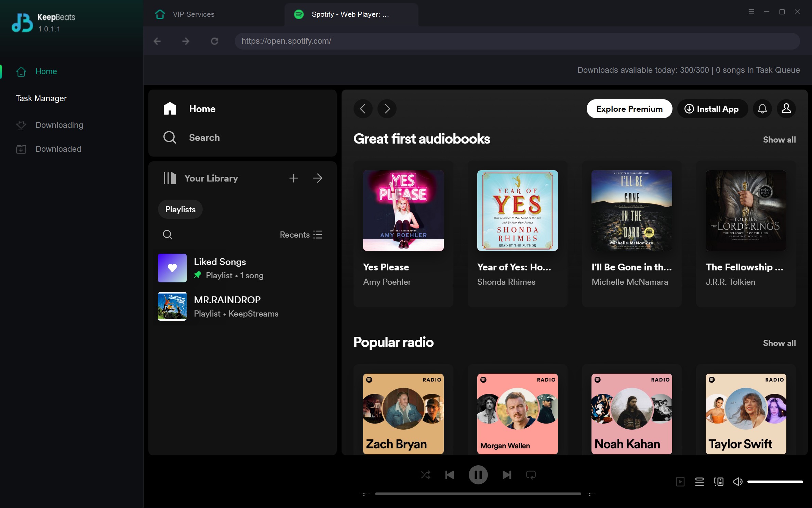Pause the currently playing track
The height and width of the screenshot is (508, 812).
(x=479, y=474)
